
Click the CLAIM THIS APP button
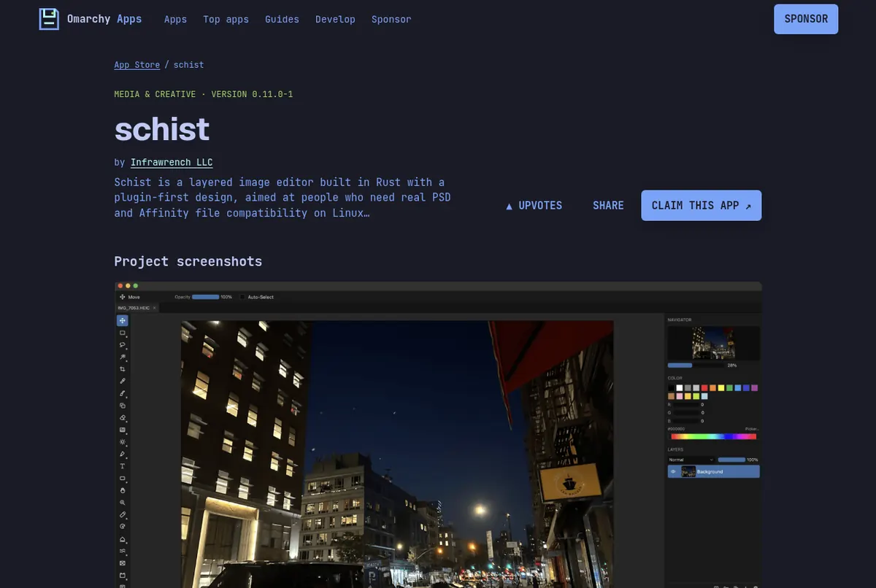[702, 206]
